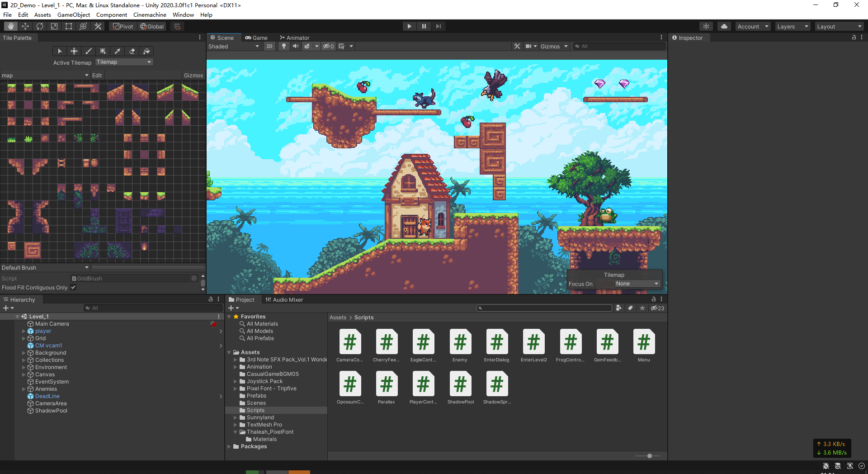The image size is (868, 474).
Task: Select the tile Picker eyedropper tool
Action: point(118,51)
